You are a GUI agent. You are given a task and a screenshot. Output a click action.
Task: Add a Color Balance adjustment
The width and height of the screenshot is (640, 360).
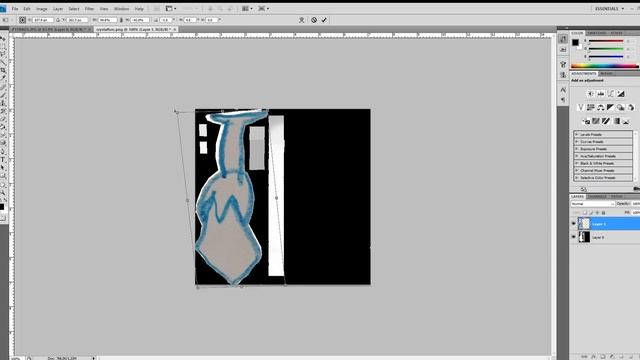(x=600, y=107)
